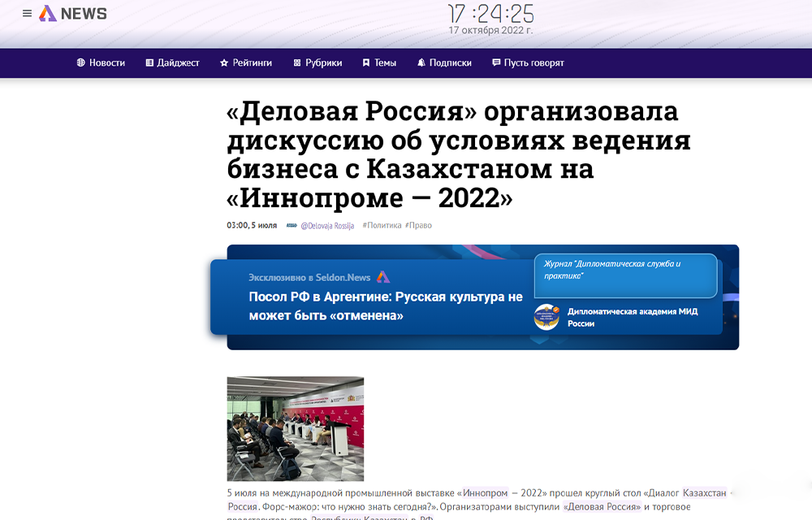This screenshot has width=812, height=520.
Task: Open Новости in the navigation bar
Action: click(x=101, y=63)
